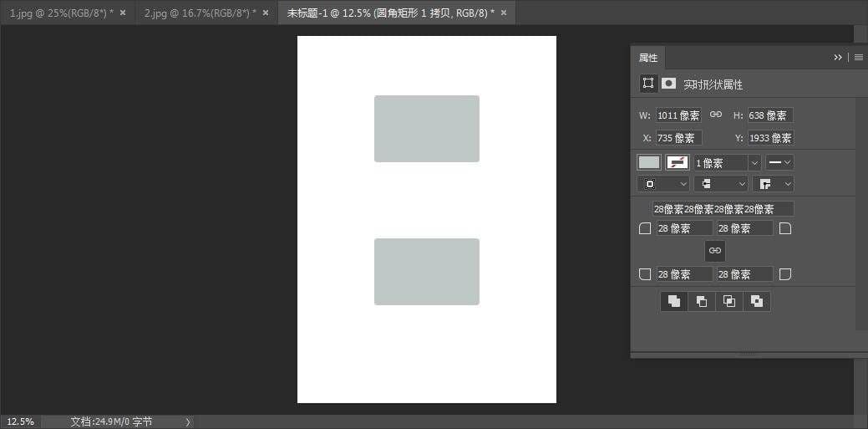Click the stroke width field 1 像素

click(x=721, y=163)
